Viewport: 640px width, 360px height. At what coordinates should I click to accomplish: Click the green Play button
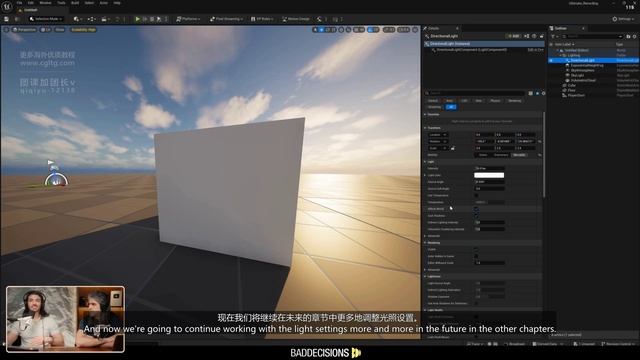coord(138,19)
